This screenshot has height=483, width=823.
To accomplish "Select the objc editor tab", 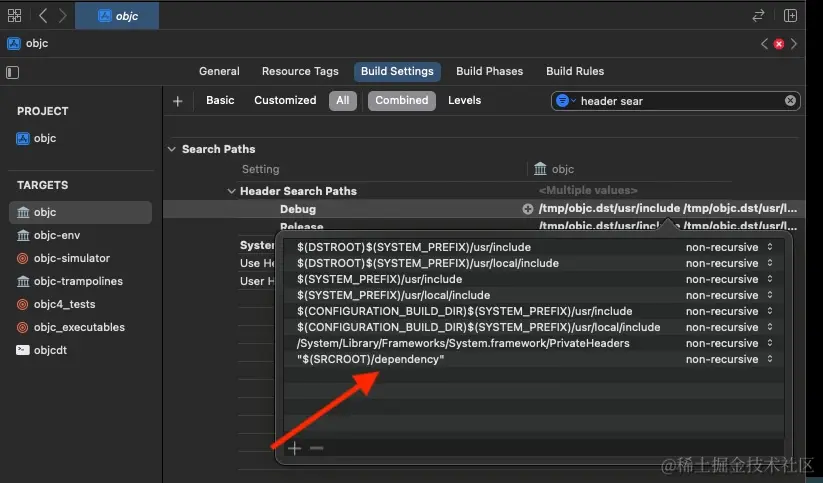I will pos(117,16).
